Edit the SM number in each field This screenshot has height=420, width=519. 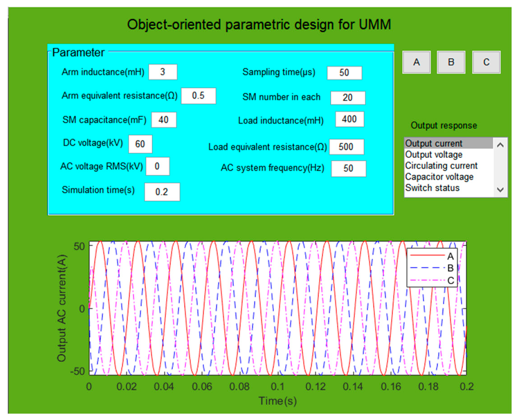click(348, 97)
